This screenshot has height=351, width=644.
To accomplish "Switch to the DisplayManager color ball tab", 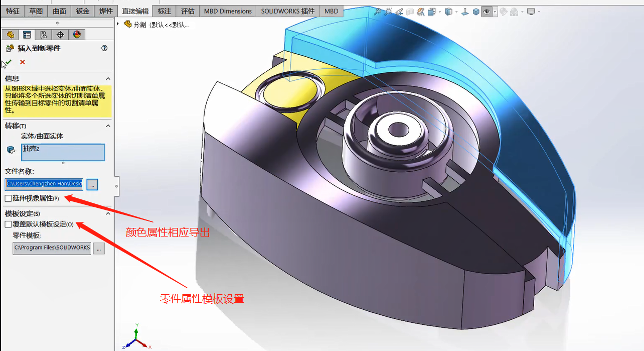I will tap(77, 34).
